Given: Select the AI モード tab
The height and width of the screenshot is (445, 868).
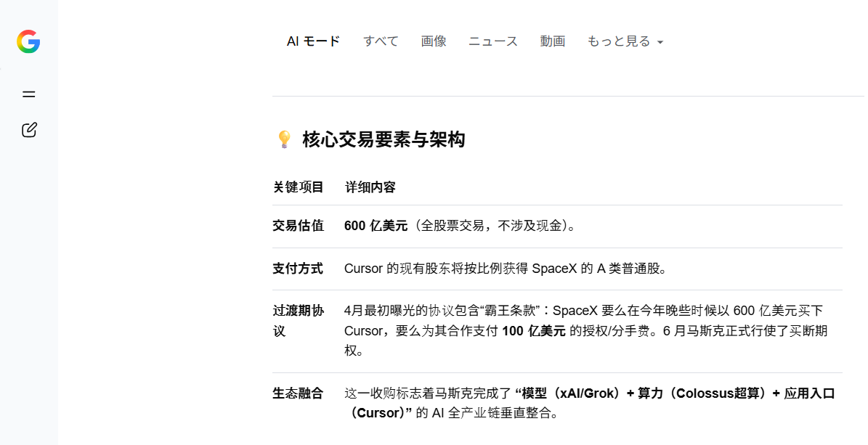Looking at the screenshot, I should (x=313, y=41).
